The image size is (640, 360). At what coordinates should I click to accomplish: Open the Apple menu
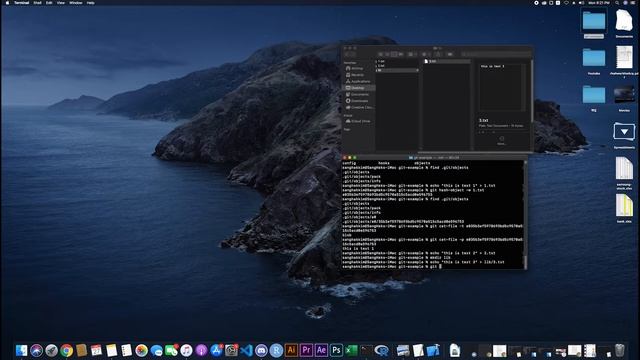pos(7,3)
